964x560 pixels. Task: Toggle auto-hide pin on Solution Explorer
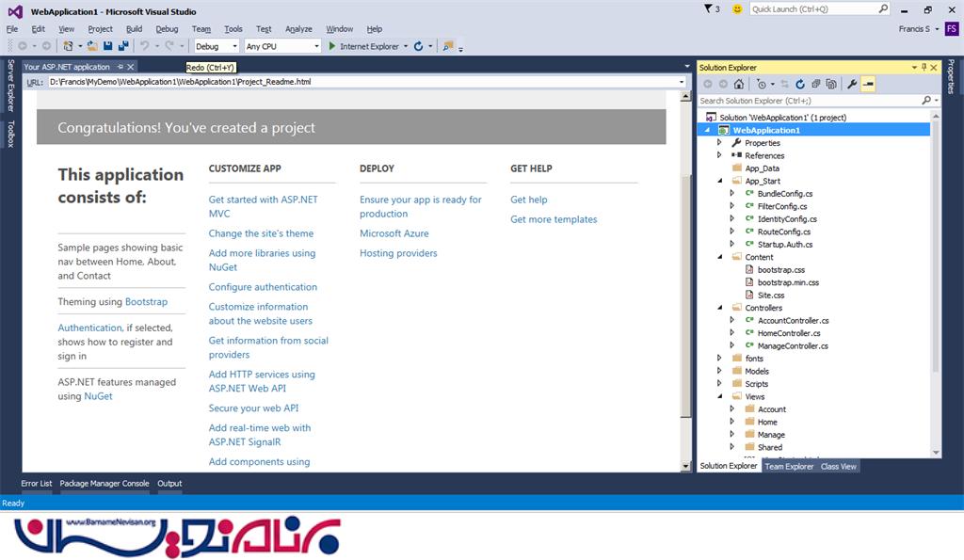tap(924, 68)
